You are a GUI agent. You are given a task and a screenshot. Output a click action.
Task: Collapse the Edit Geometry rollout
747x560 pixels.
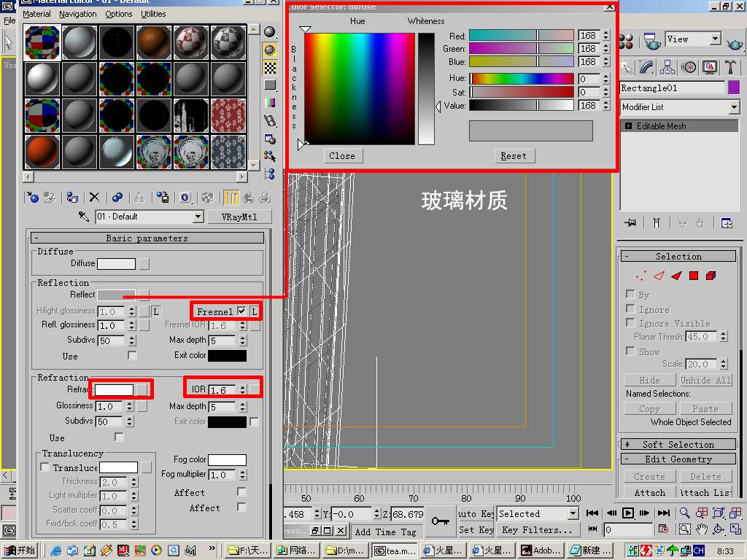[x=678, y=459]
